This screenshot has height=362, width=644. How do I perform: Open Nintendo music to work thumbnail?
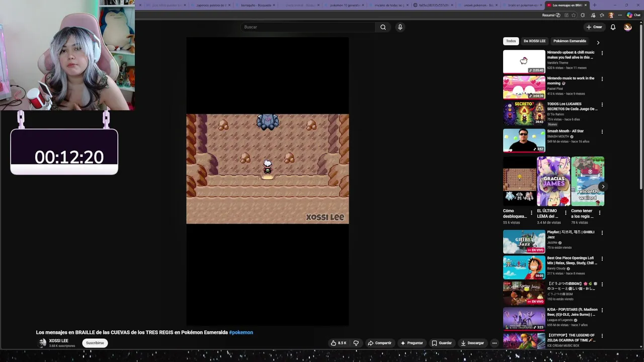tap(524, 87)
